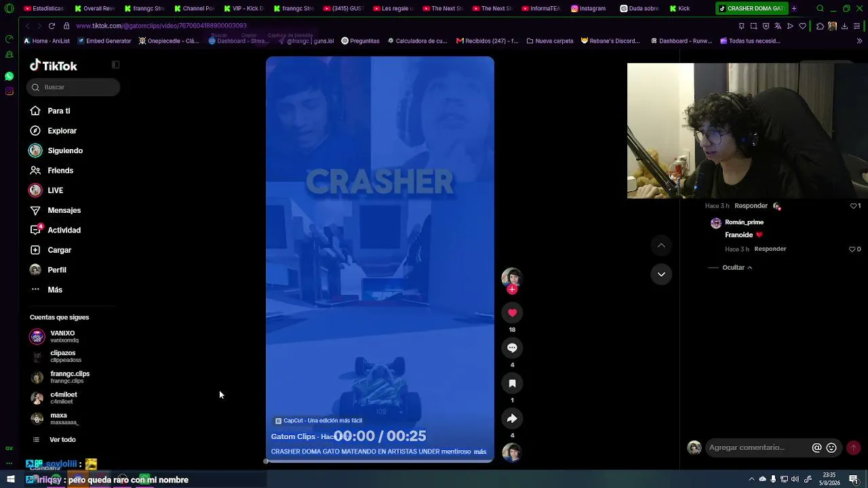Open Román_prime's profile

(745, 222)
